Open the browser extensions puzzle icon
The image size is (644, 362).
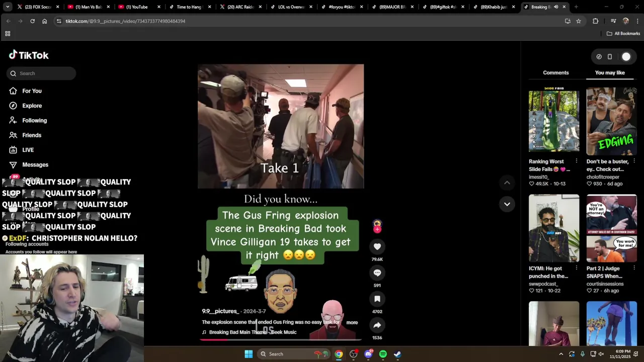click(595, 21)
